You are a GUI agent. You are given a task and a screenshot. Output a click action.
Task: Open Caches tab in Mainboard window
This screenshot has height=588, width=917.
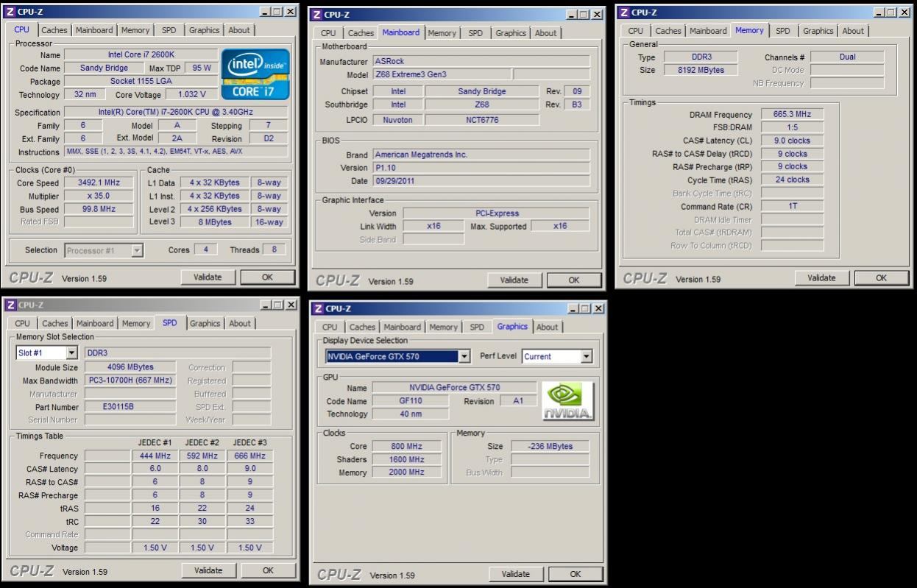click(361, 33)
